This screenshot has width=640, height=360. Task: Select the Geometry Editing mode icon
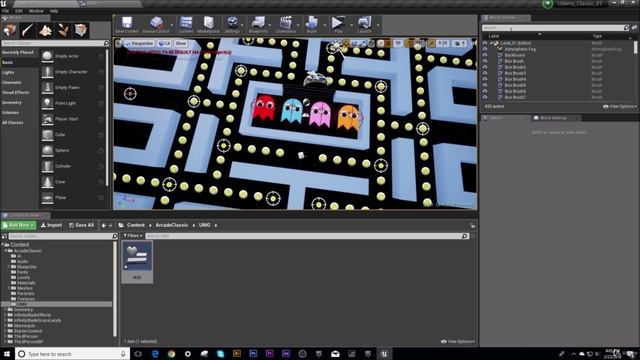(x=81, y=30)
